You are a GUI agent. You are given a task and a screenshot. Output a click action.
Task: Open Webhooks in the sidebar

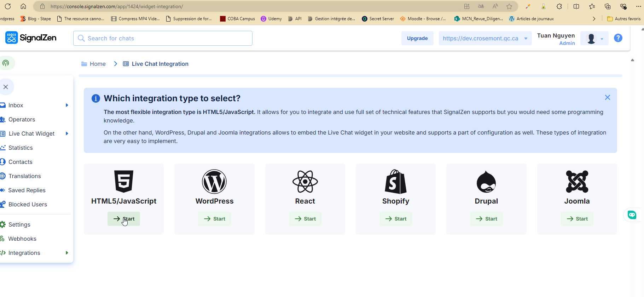coord(22,239)
